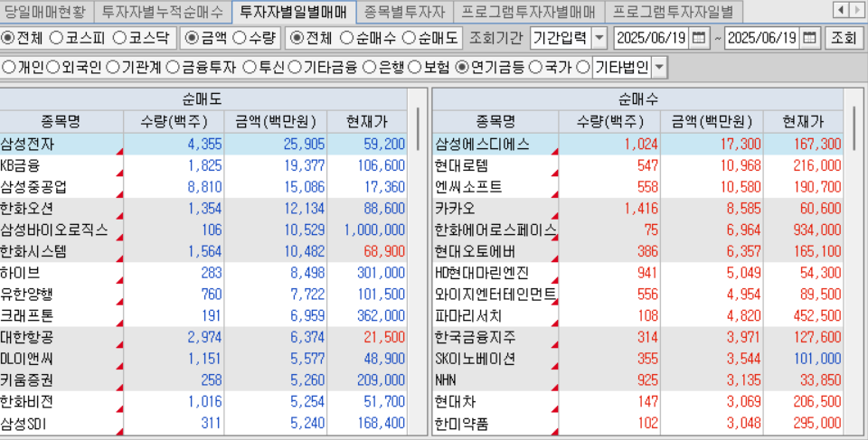Select the 유한양행 row
The width and height of the screenshot is (868, 440).
pos(203,295)
